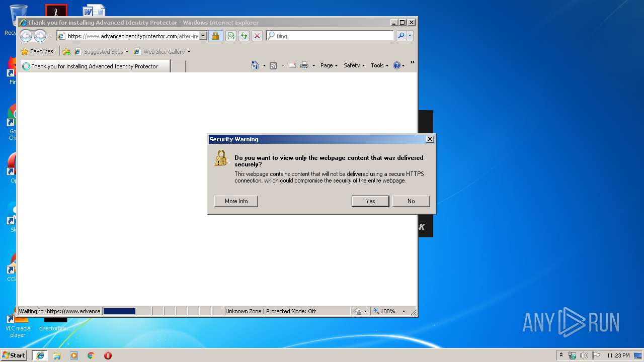The image size is (644, 362).
Task: Click the Print icon
Action: pos(304,65)
